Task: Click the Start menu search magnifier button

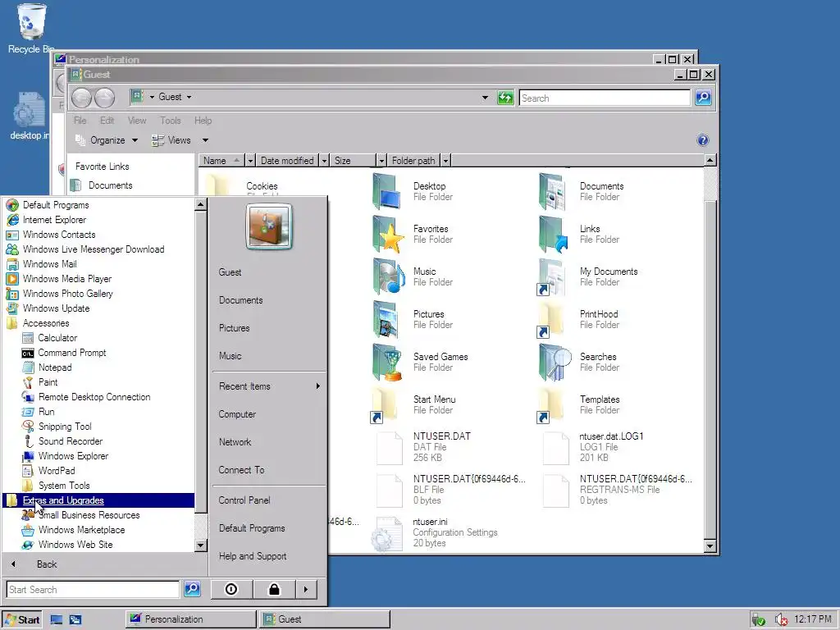Action: click(192, 589)
